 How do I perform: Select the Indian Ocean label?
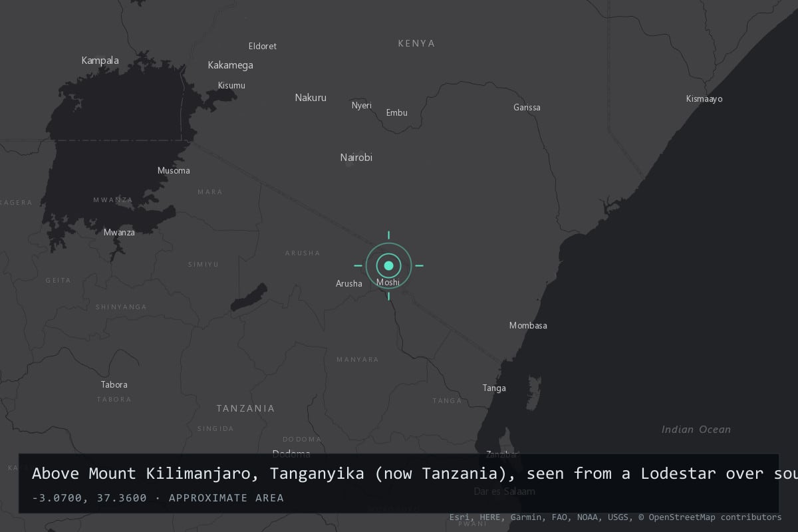click(696, 430)
